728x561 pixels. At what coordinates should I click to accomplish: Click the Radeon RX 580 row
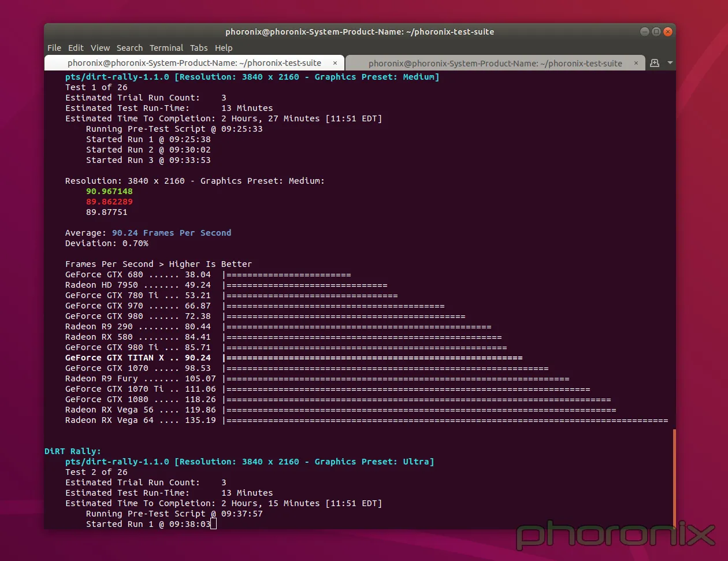click(283, 337)
